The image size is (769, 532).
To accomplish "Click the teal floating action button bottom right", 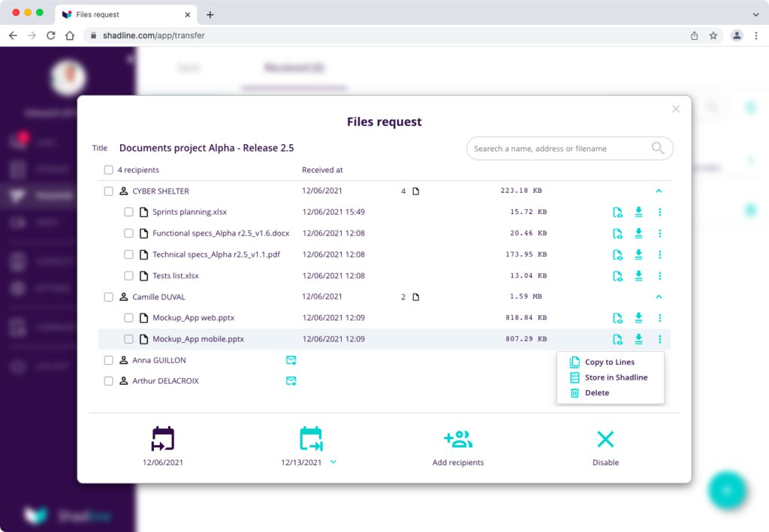I will (x=728, y=490).
